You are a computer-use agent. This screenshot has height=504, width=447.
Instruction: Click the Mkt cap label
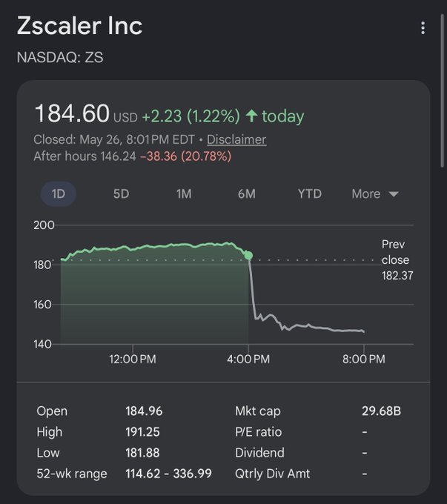pyautogui.click(x=257, y=411)
